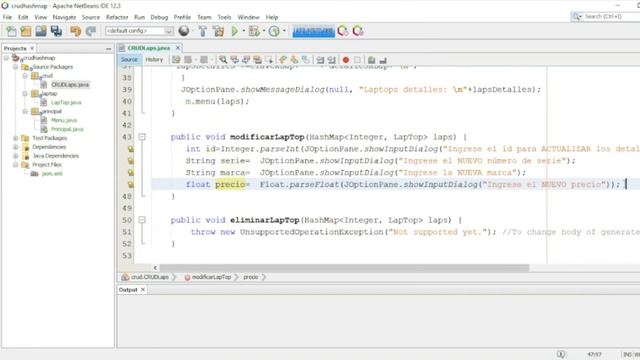Open the File menu
The image size is (640, 360).
(7, 17)
